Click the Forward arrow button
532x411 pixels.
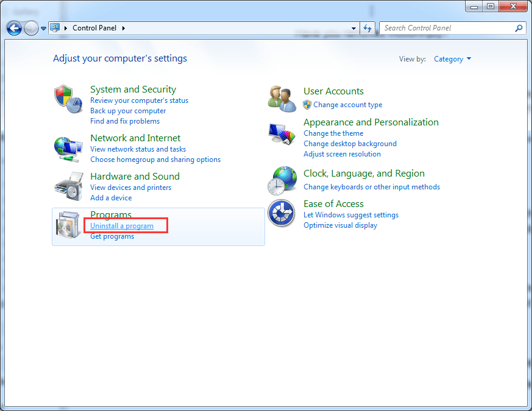pyautogui.click(x=31, y=28)
